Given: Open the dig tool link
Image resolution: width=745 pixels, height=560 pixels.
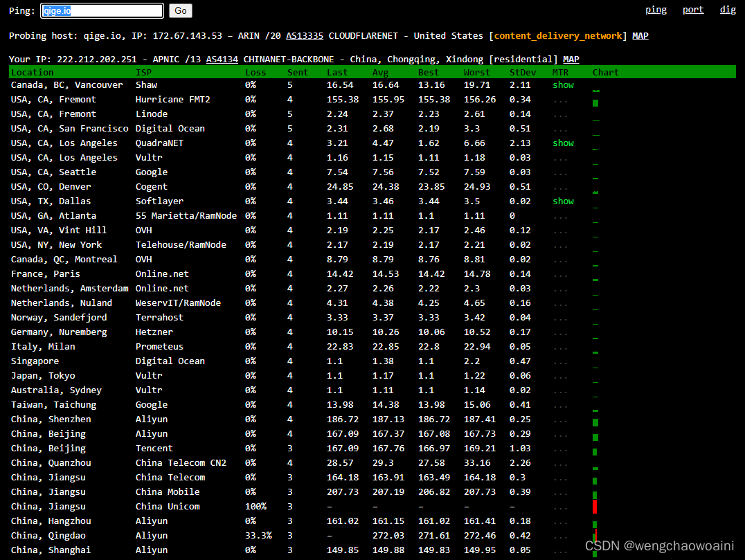Looking at the screenshot, I should [728, 10].
